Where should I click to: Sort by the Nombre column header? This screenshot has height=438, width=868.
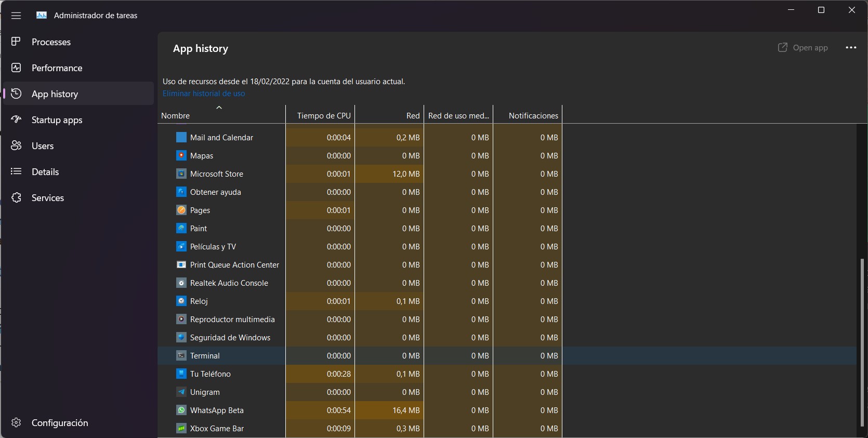coord(221,115)
